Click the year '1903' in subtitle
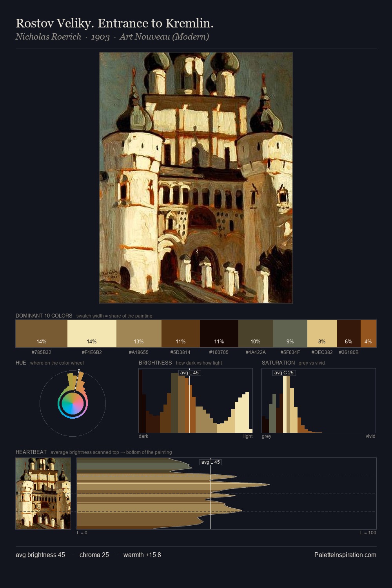Screen dimensions: 392x588 pyautogui.click(x=100, y=37)
